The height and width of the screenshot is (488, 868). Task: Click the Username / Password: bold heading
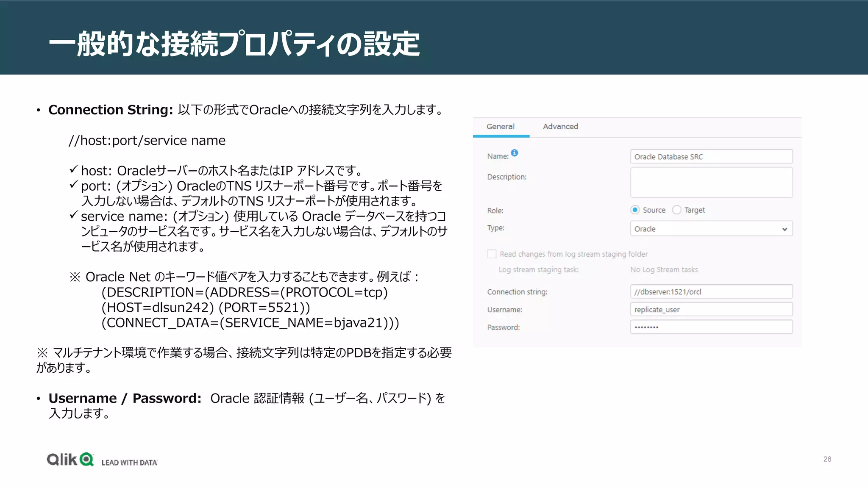tap(125, 398)
